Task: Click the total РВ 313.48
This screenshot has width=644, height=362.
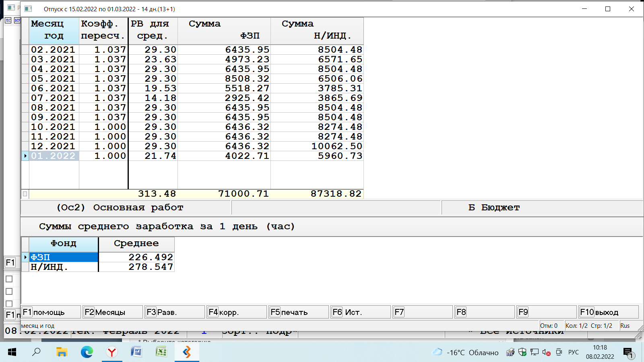Action: (x=157, y=194)
